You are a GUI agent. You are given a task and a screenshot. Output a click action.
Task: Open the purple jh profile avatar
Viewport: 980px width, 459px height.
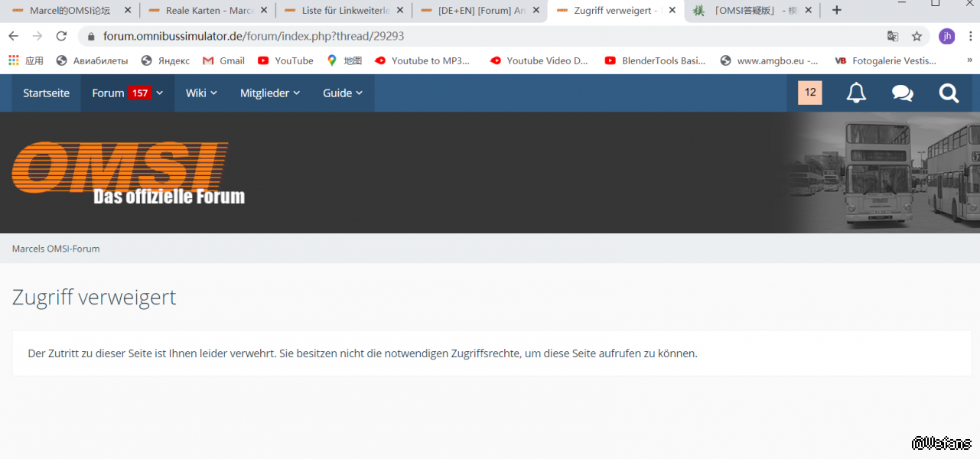tap(947, 36)
